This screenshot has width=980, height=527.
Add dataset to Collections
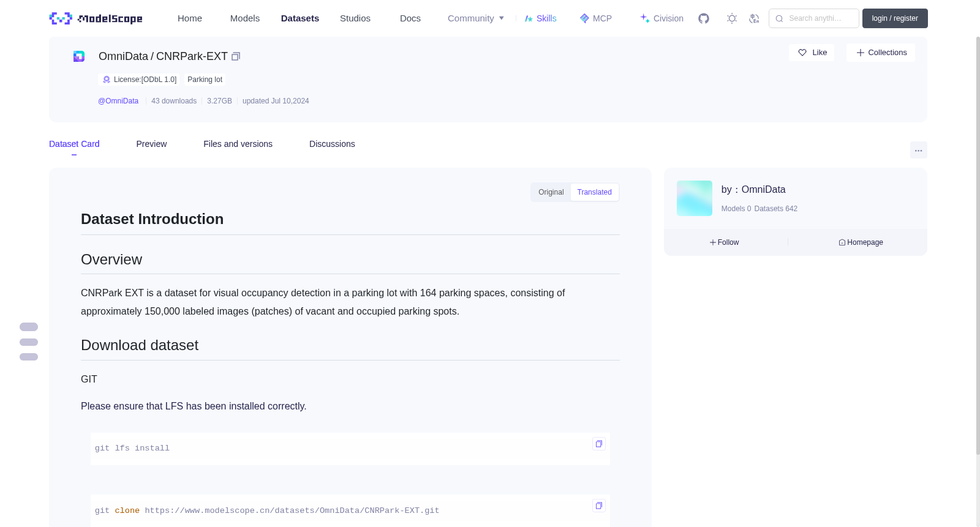pyautogui.click(x=881, y=53)
